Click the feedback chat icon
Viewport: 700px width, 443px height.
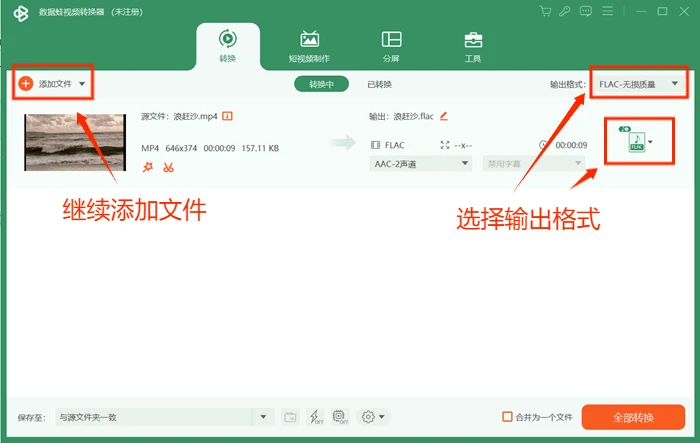(586, 11)
